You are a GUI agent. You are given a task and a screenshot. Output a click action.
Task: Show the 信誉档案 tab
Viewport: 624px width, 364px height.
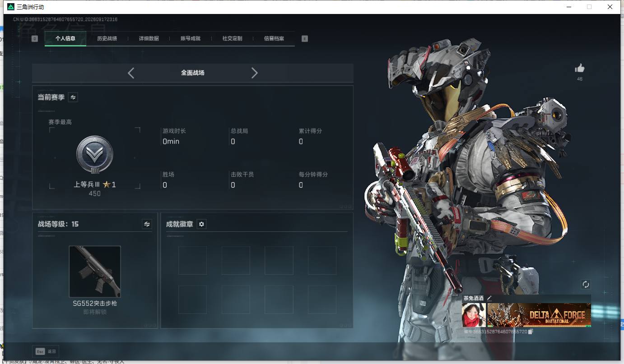pyautogui.click(x=274, y=38)
